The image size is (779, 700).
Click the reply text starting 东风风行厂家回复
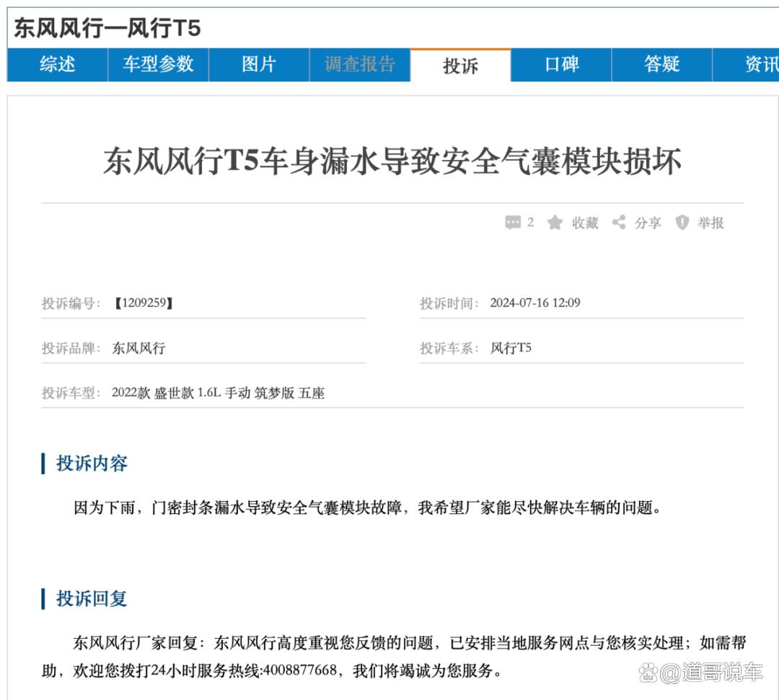394,657
